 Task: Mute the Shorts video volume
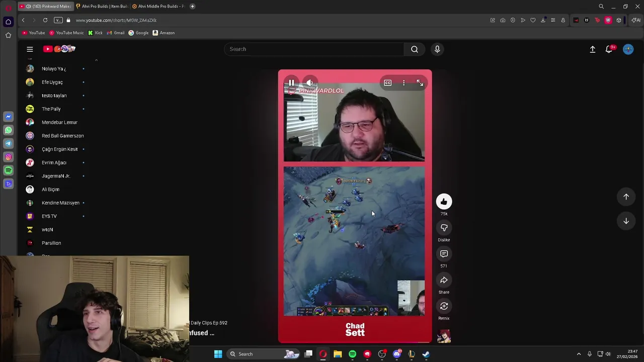[x=310, y=83]
